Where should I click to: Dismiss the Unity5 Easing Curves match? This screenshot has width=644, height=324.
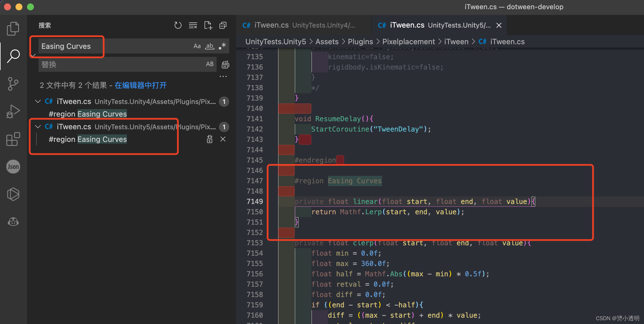pos(223,139)
